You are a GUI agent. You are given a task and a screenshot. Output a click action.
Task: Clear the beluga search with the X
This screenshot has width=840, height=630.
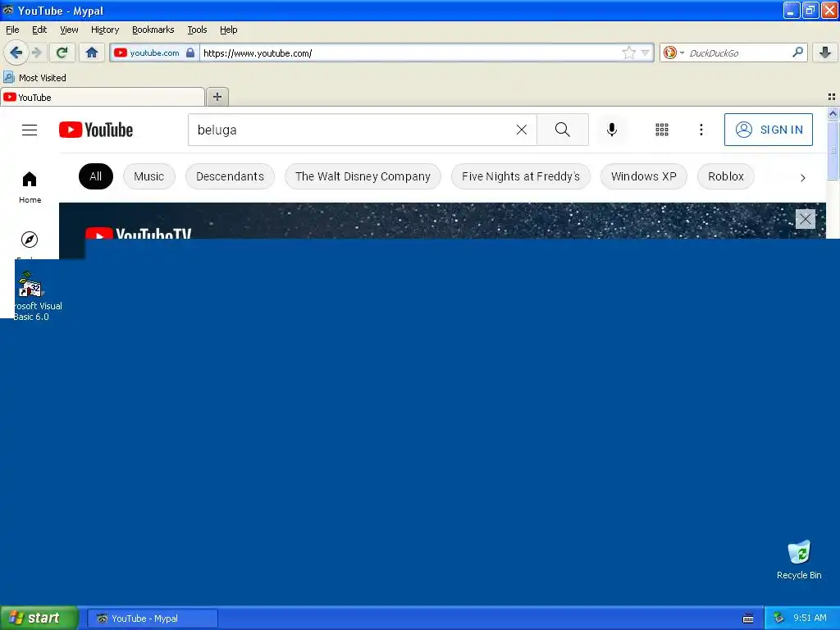tap(521, 130)
